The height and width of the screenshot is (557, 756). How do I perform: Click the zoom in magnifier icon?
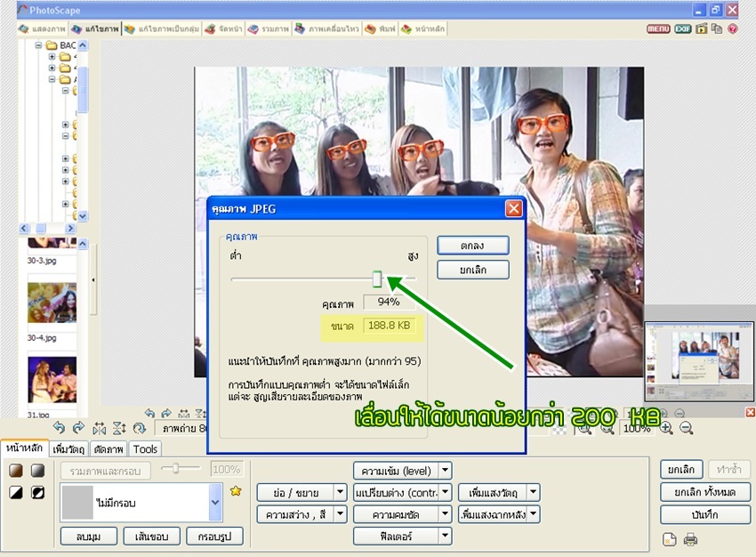click(667, 427)
